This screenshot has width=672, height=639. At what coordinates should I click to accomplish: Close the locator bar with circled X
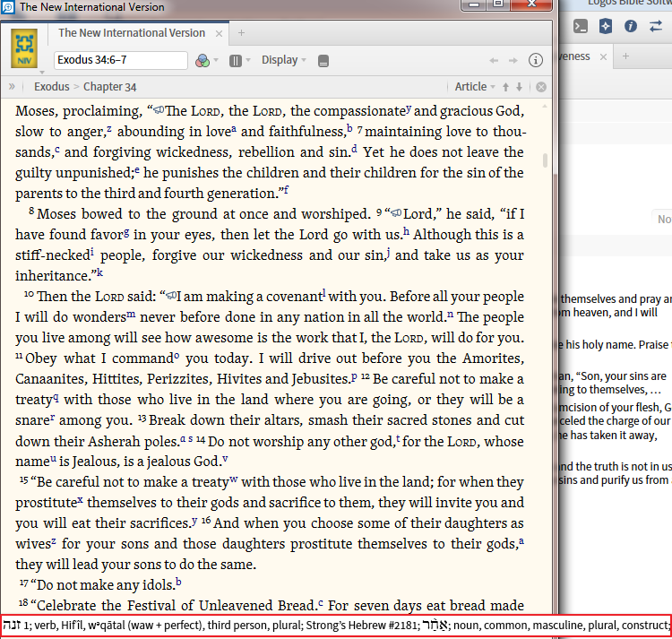point(541,87)
